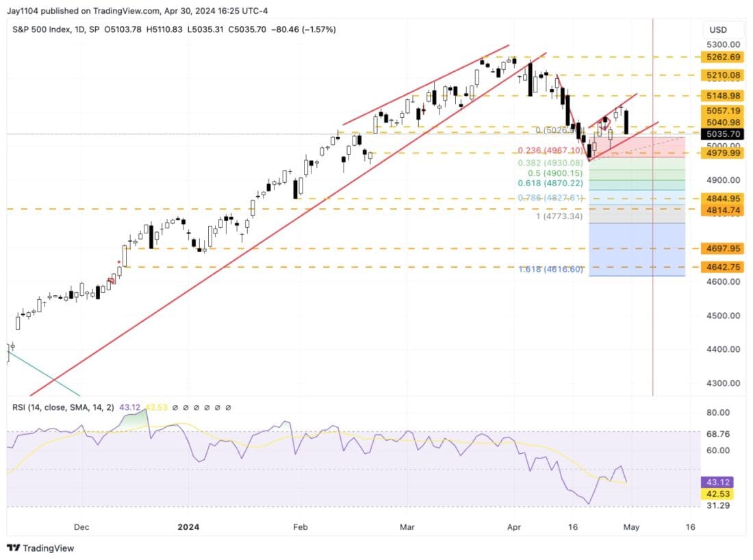Select the 4697.95 price level tag

(x=723, y=249)
